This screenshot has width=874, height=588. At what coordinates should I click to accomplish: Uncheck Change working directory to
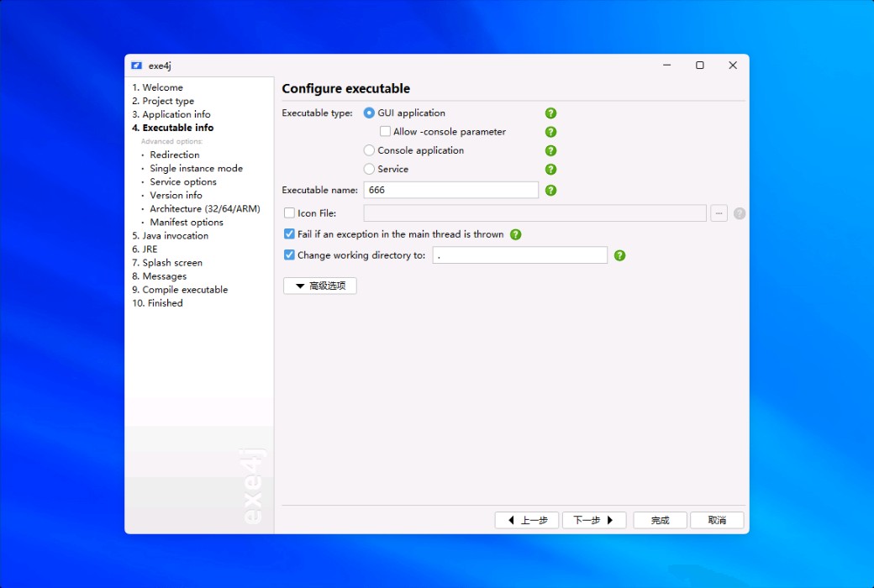point(289,255)
